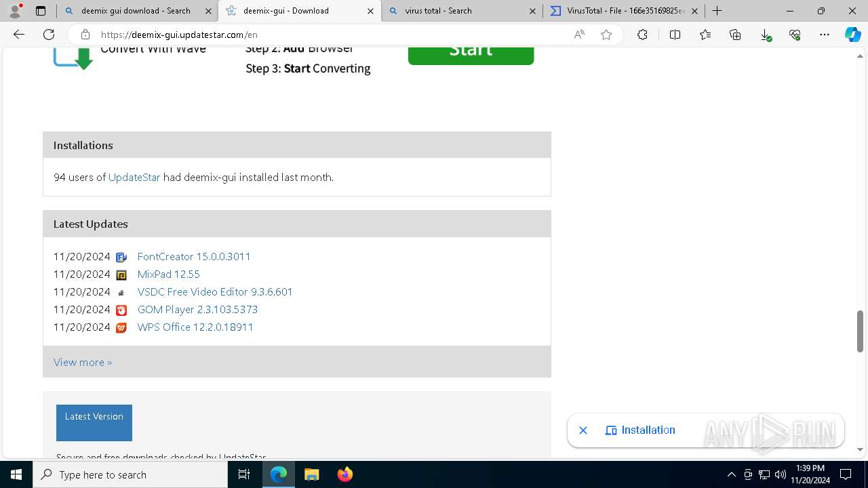Launch Firefox from taskbar
This screenshot has height=488, width=868.
click(344, 474)
